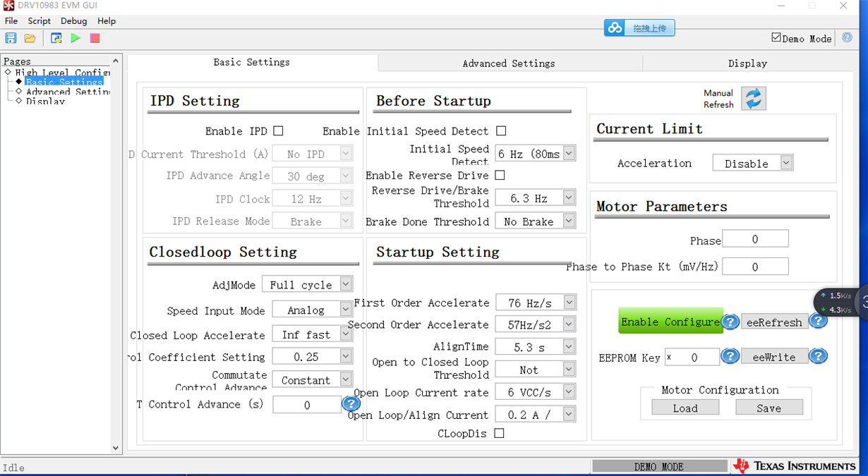Click the red Stop script icon
This screenshot has height=476, width=868.
pyautogui.click(x=95, y=38)
